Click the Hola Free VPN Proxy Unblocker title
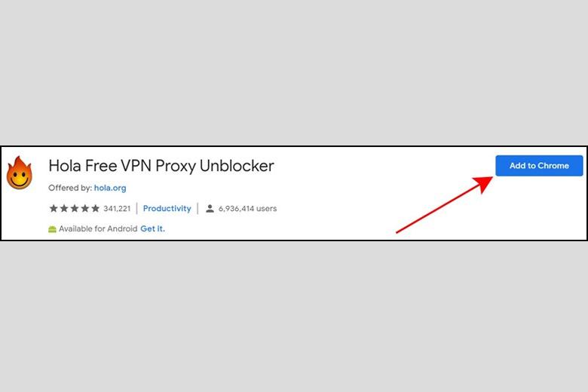The width and height of the screenshot is (588, 392). (x=161, y=166)
